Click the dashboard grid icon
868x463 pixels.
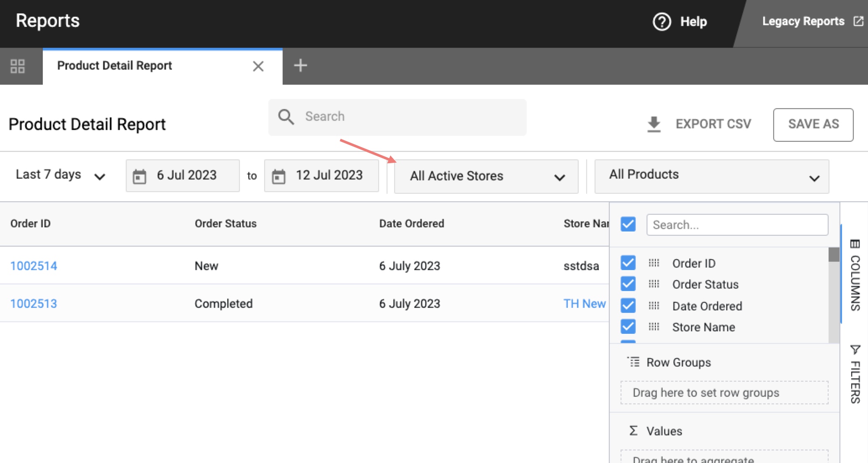[x=18, y=66]
